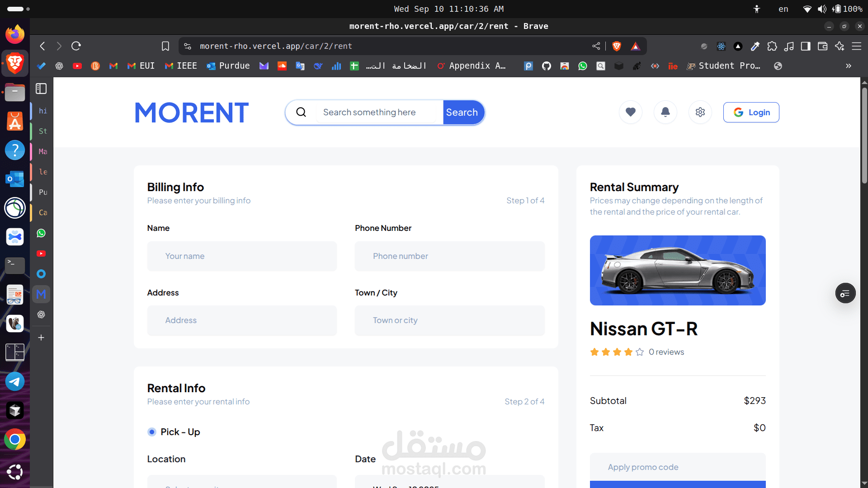Switch to the 'le' vertical tab
This screenshot has height=488, width=868.
(x=42, y=172)
